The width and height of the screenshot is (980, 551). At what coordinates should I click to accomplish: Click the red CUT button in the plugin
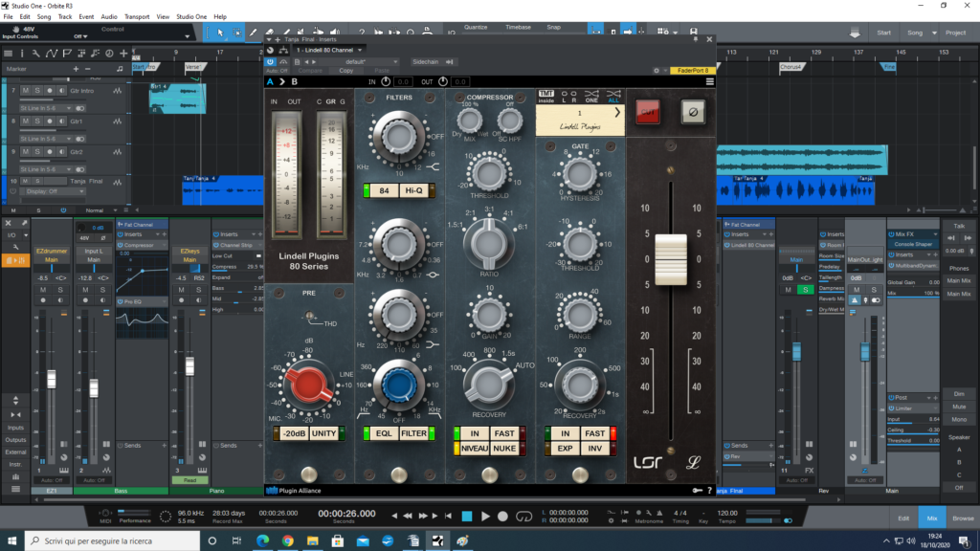click(648, 112)
